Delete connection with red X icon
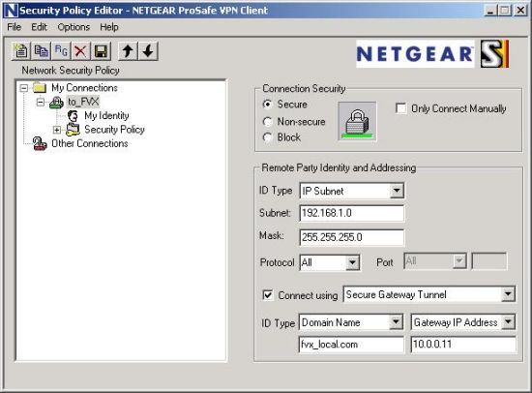Viewport: 532px width, 393px height. [80, 51]
